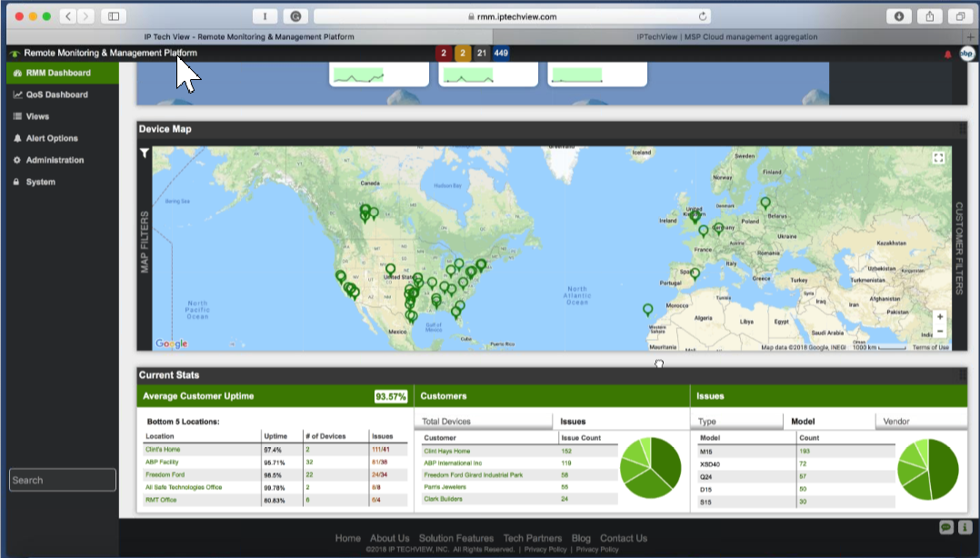This screenshot has height=558, width=980.
Task: Select the Total Devices tab under Customers
Action: click(x=446, y=422)
